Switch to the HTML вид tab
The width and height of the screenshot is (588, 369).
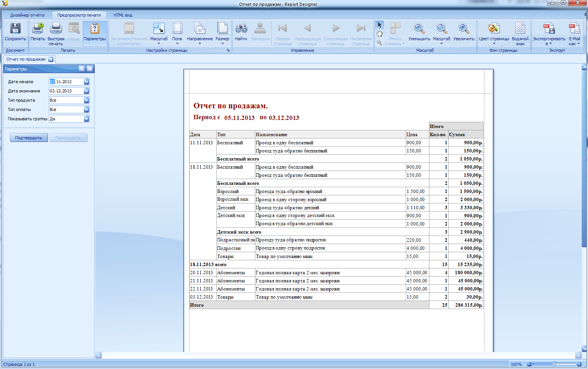pos(123,15)
